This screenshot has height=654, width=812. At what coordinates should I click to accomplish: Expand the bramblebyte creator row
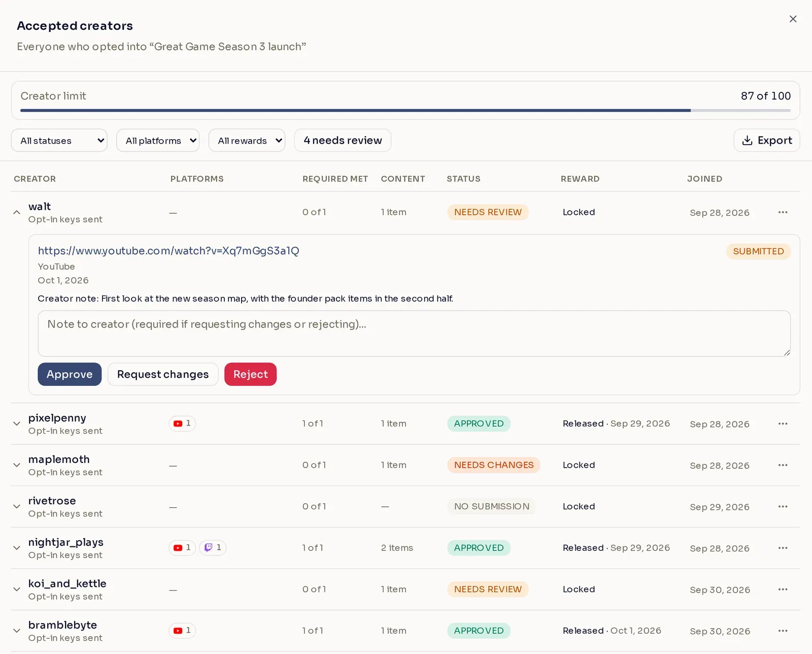click(17, 631)
